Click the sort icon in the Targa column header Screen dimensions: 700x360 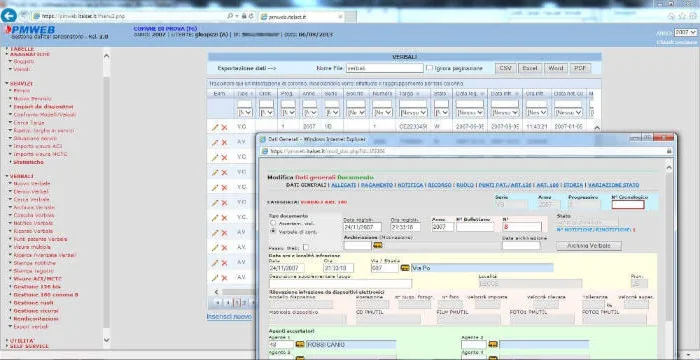pos(418,94)
